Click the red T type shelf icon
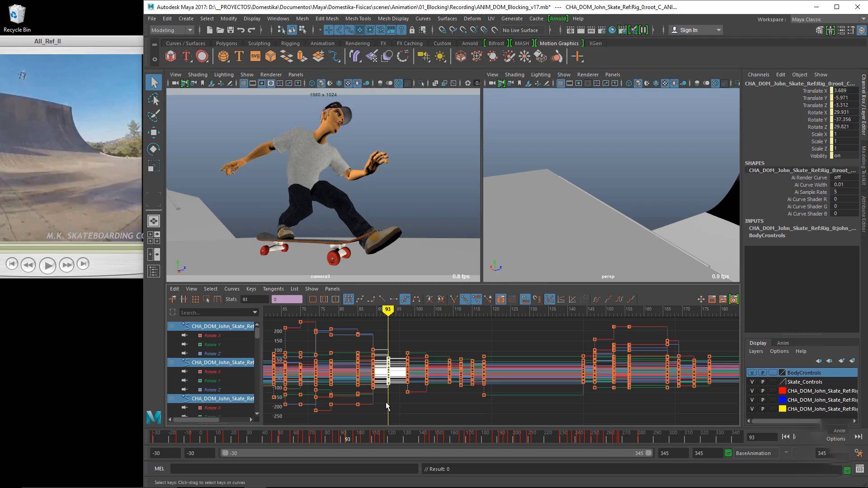Screen dimensions: 868x488 pyautogui.click(x=186, y=56)
